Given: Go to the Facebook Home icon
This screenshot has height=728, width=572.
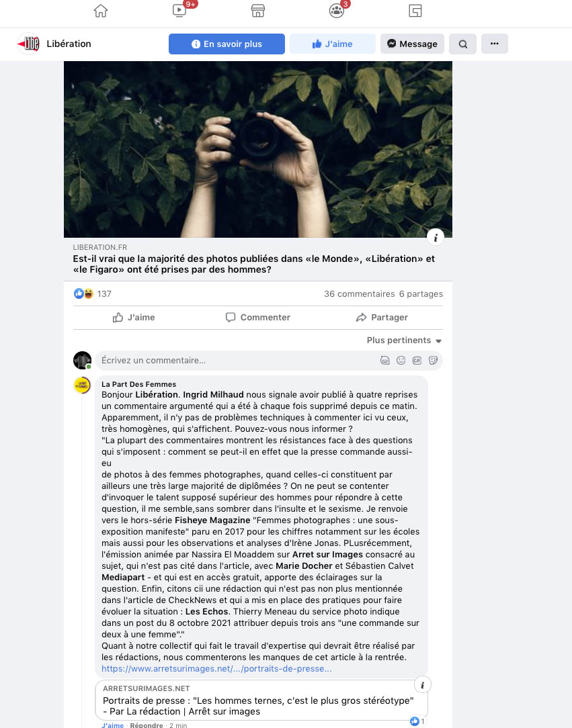Looking at the screenshot, I should point(100,11).
